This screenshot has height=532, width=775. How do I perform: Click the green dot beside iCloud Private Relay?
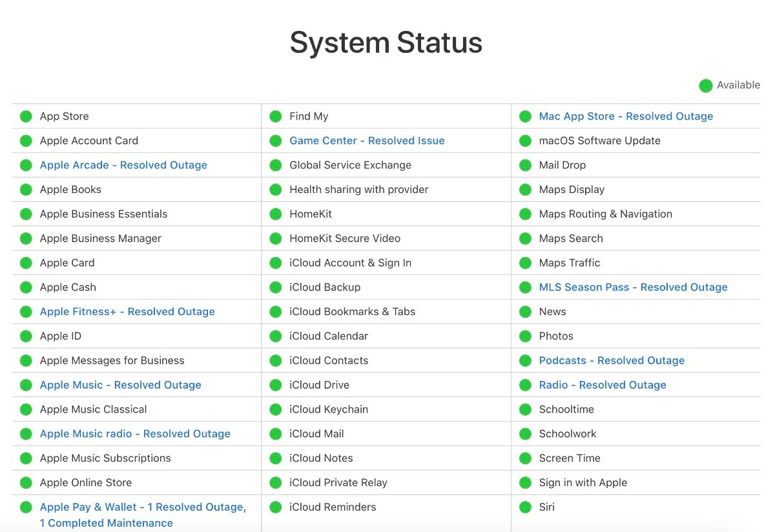(x=276, y=482)
